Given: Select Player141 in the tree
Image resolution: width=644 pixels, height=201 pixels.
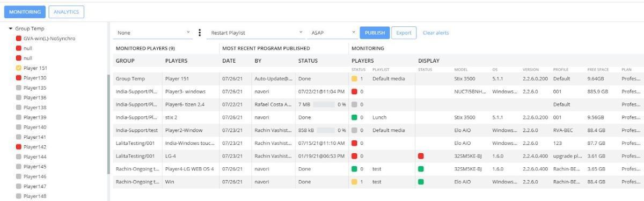Looking at the screenshot, I should click(34, 137).
